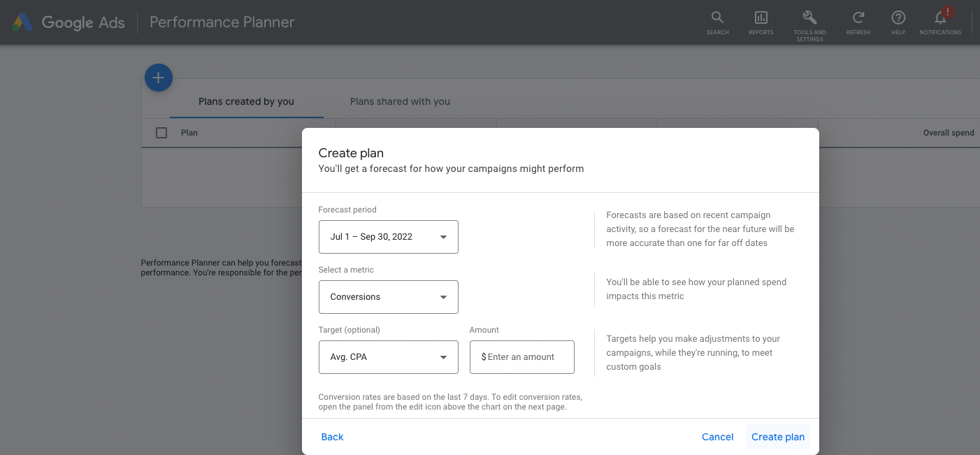The width and height of the screenshot is (980, 455).
Task: Click the blue plus new plan button
Action: tap(159, 78)
